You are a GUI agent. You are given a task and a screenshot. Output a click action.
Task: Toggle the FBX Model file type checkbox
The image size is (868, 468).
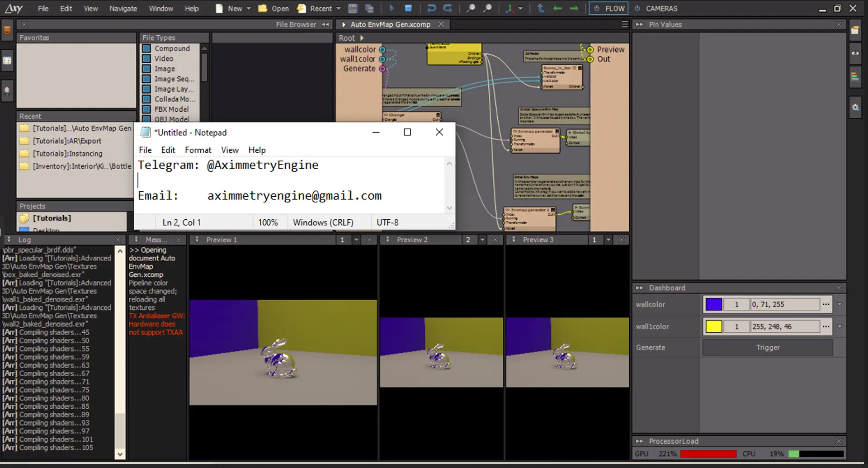146,109
